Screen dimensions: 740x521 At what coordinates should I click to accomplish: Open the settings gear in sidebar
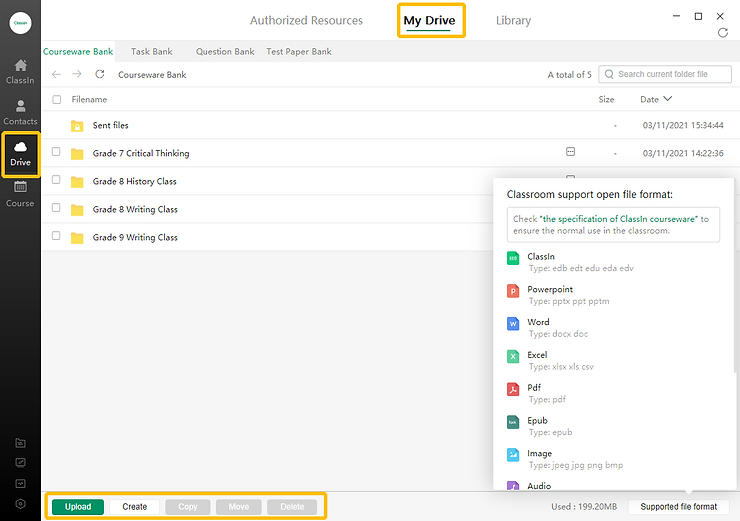[20, 504]
